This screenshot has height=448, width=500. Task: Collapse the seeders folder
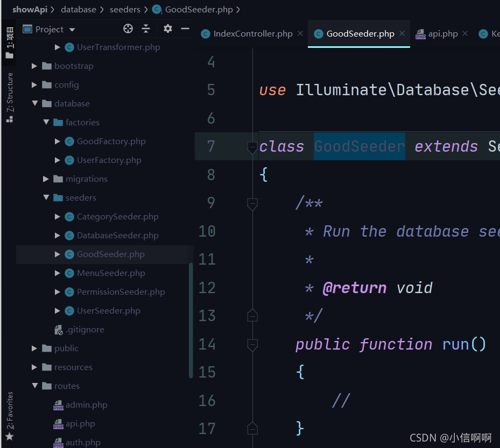coord(46,197)
